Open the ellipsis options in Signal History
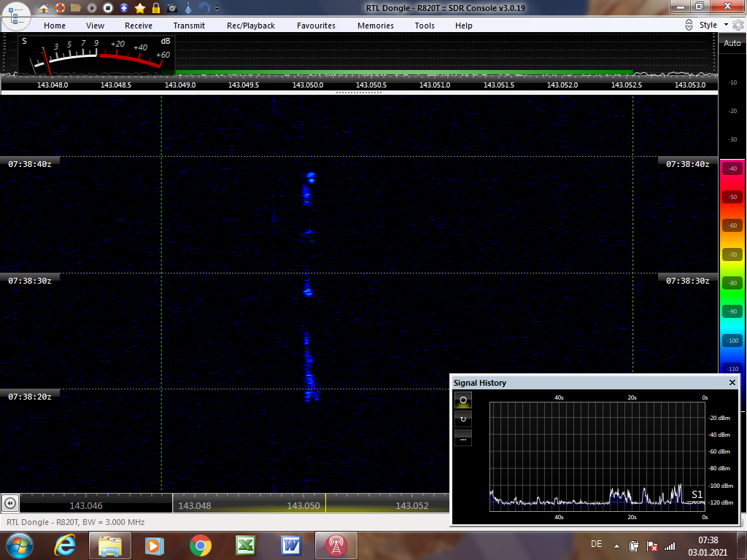The width and height of the screenshot is (747, 560). click(463, 438)
